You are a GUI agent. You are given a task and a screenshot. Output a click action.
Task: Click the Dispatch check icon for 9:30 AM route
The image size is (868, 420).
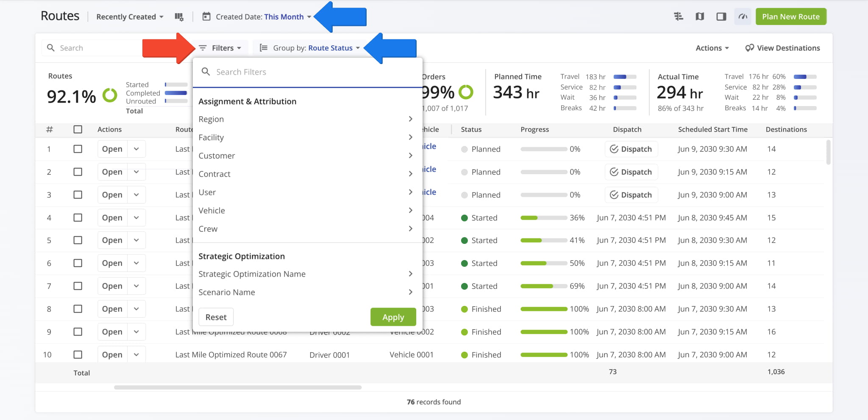(x=614, y=149)
